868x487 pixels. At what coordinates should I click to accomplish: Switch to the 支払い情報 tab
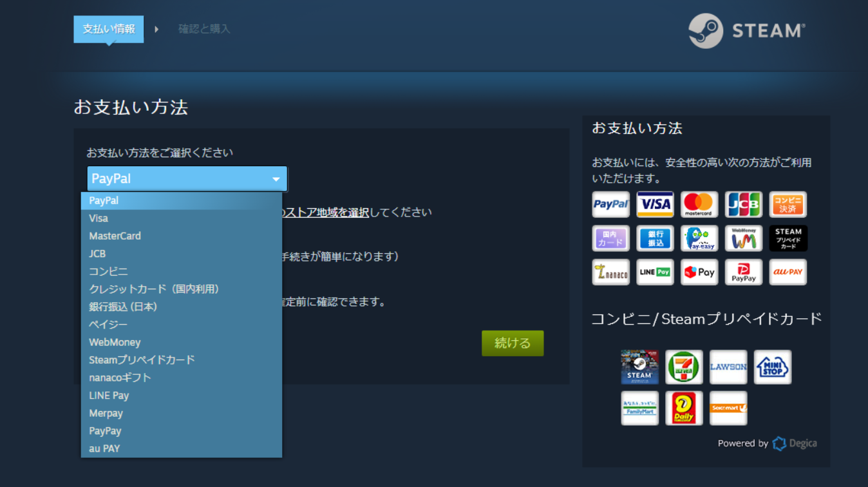(x=108, y=29)
